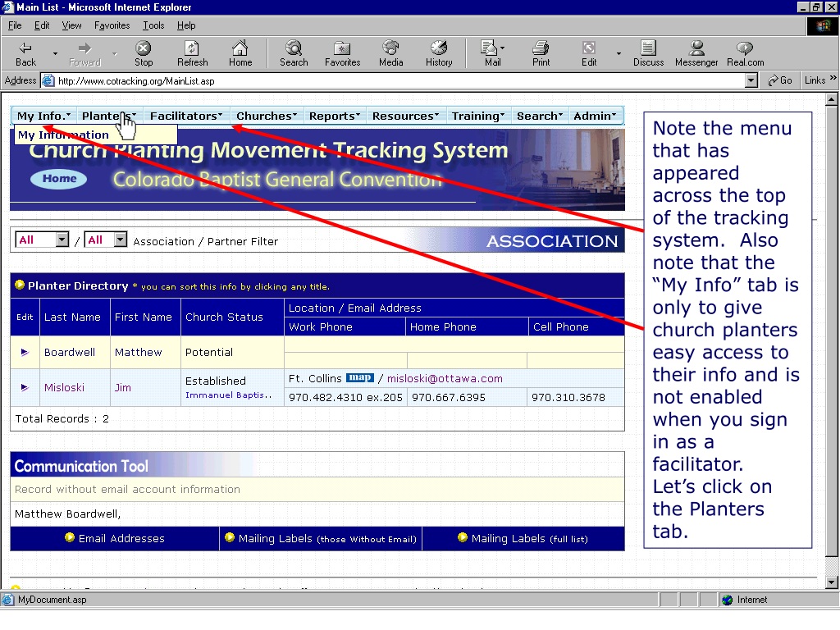The height and width of the screenshot is (630, 840).
Task: Click the IE page icon in address bar
Action: [x=48, y=81]
